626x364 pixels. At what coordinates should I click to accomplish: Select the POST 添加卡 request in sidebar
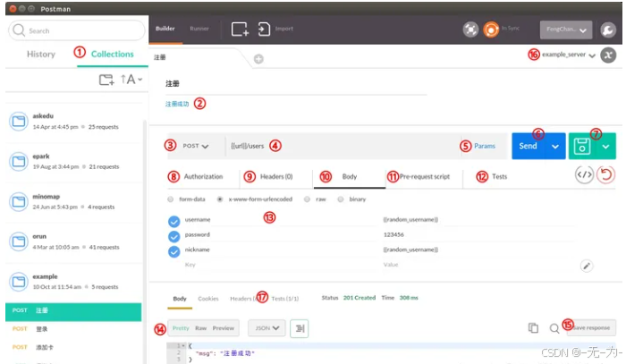pyautogui.click(x=73, y=348)
